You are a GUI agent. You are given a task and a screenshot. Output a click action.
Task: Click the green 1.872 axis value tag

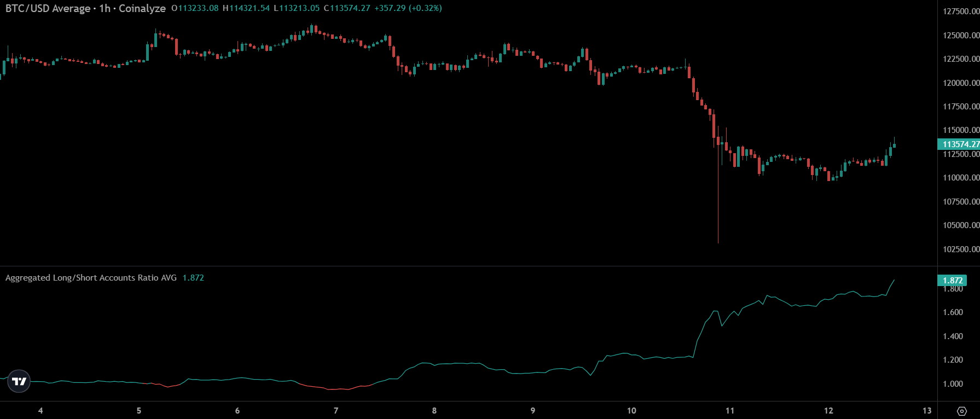click(x=952, y=281)
